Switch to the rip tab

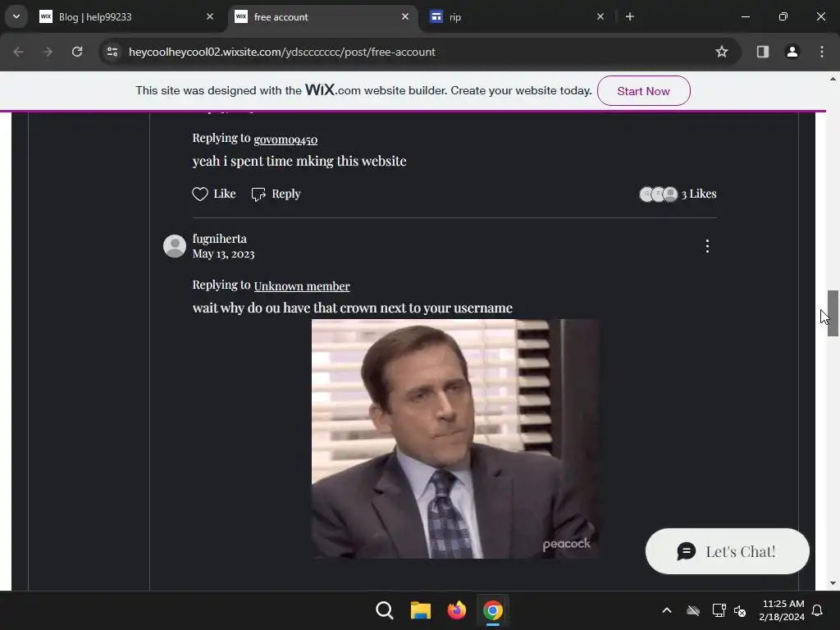pyautogui.click(x=518, y=17)
